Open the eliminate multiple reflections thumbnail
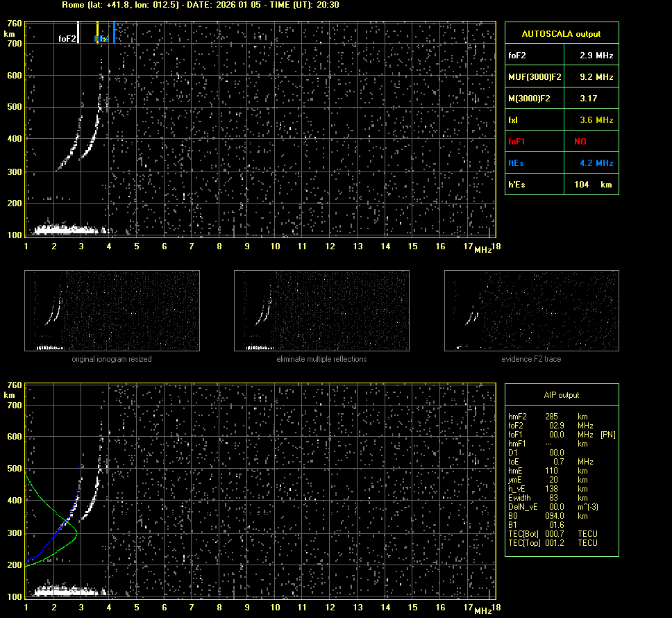672x618 pixels. [x=321, y=310]
